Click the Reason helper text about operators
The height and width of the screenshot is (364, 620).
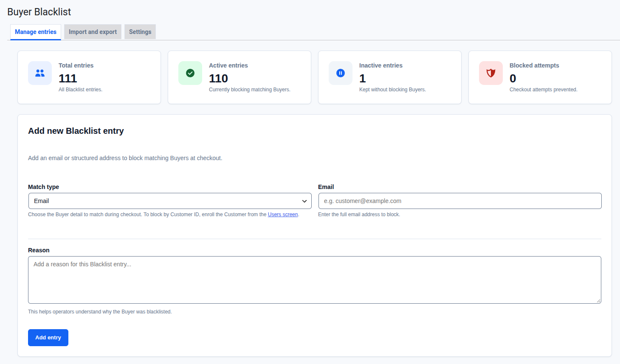[100, 312]
